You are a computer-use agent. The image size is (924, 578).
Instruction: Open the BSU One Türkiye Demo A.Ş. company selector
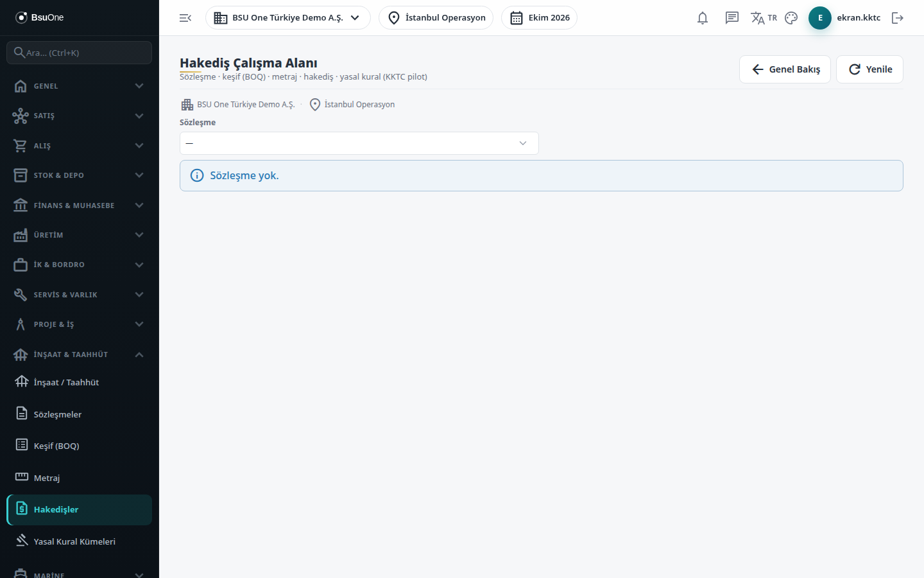coord(288,18)
